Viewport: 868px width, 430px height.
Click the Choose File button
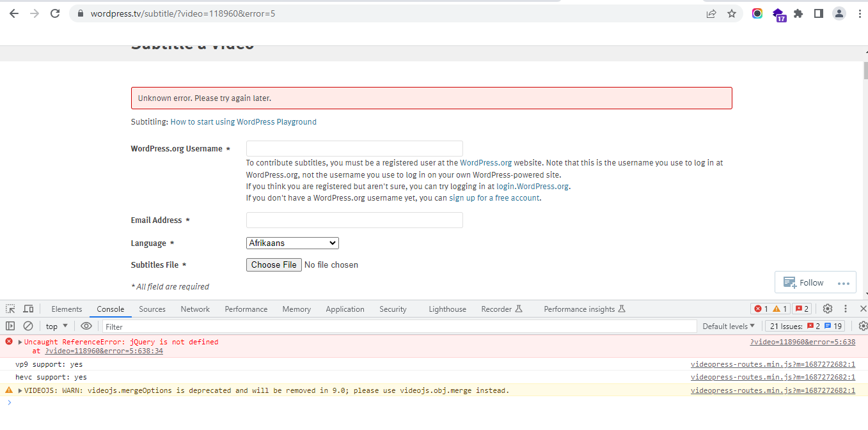274,265
